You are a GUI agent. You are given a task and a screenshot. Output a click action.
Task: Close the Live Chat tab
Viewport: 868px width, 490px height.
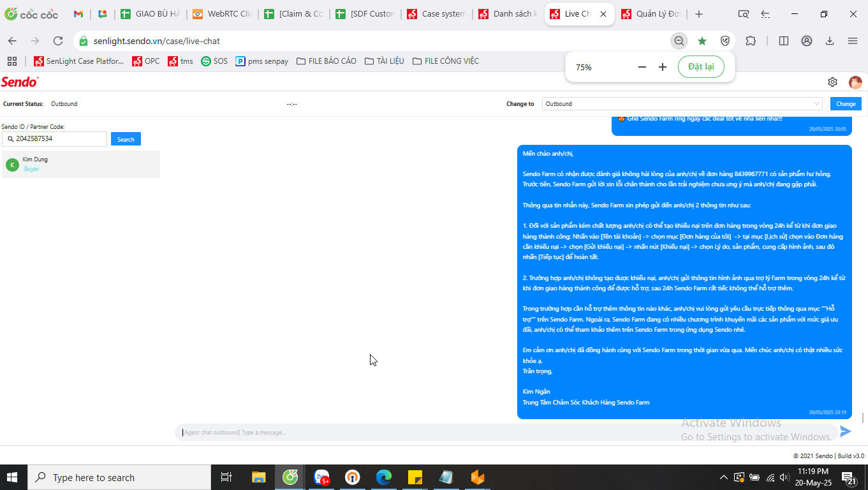pos(603,14)
